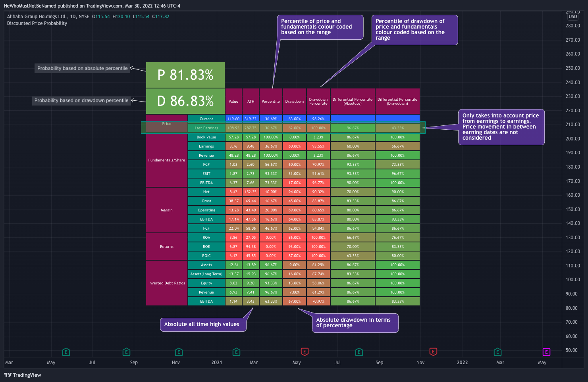Viewport: 588px width, 382px height.
Task: Click 'Percentile of drawdown of price' callout
Action: pos(414,30)
